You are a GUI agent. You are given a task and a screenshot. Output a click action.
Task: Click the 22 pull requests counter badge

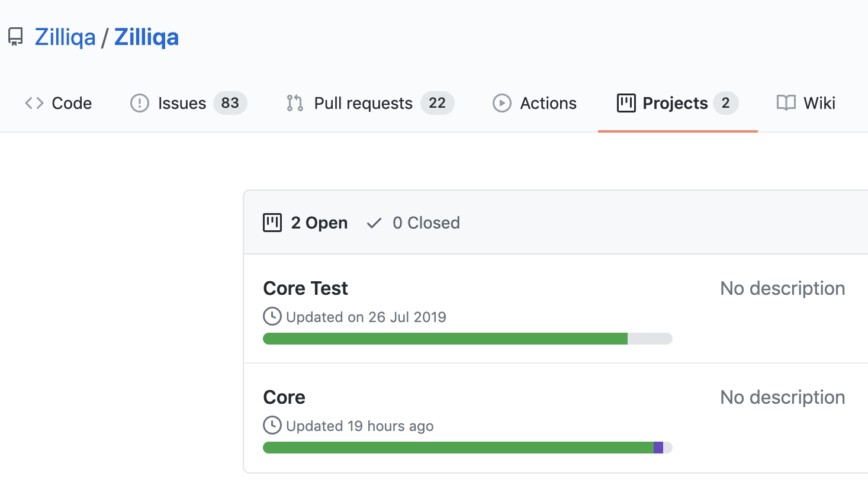(437, 103)
